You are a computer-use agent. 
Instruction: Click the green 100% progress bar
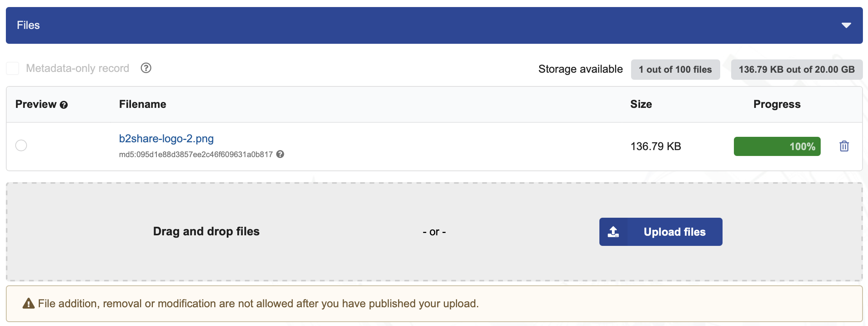point(777,146)
